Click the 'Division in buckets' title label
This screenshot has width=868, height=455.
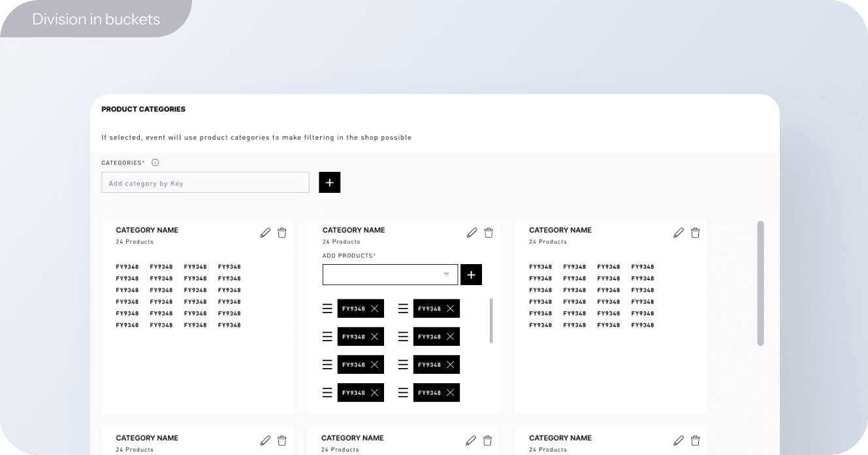(x=96, y=19)
